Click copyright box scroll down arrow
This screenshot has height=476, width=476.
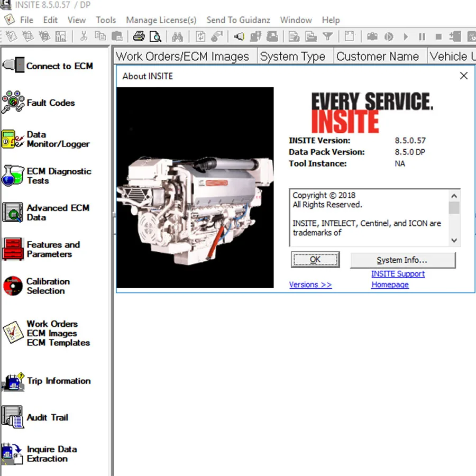click(454, 241)
